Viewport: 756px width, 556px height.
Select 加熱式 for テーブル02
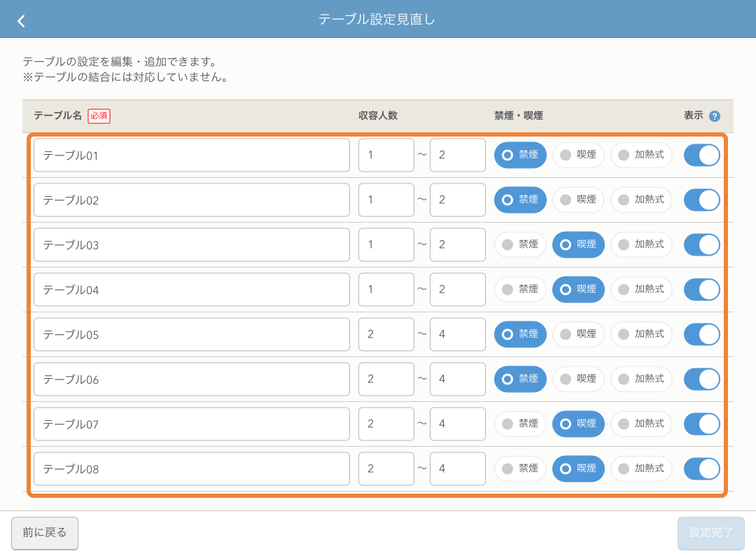(641, 200)
